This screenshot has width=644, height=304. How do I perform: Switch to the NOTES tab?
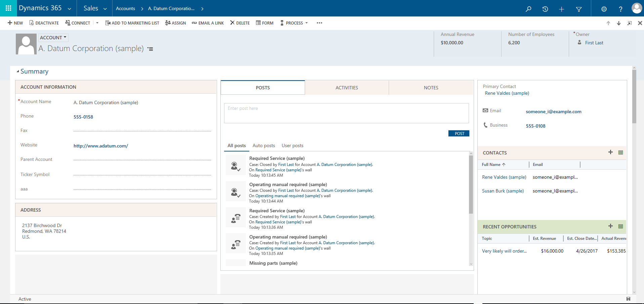tap(431, 88)
